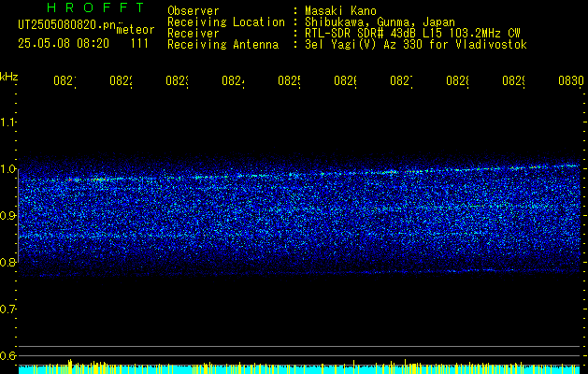Click the red meteor echo peak near 0821
Viewport: 588px width, 374px height.
point(69,180)
